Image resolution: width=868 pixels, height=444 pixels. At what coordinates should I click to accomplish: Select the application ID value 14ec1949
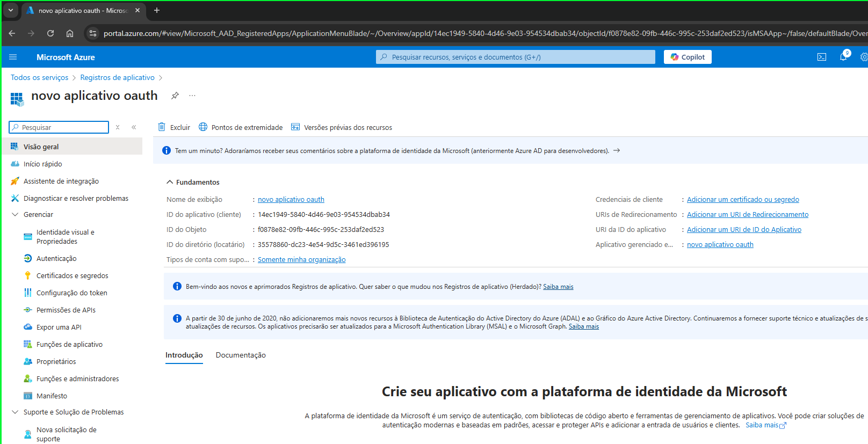click(324, 214)
